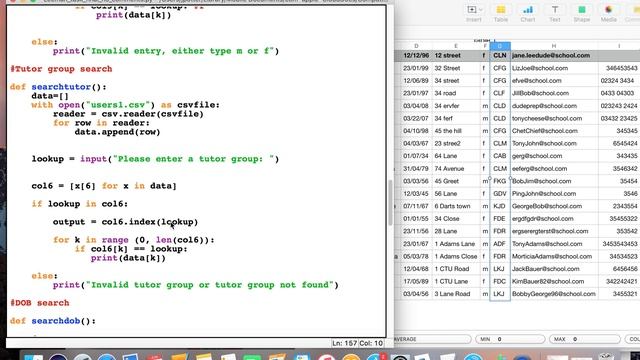Select cell 'PingJohn@school.com'

544,194
